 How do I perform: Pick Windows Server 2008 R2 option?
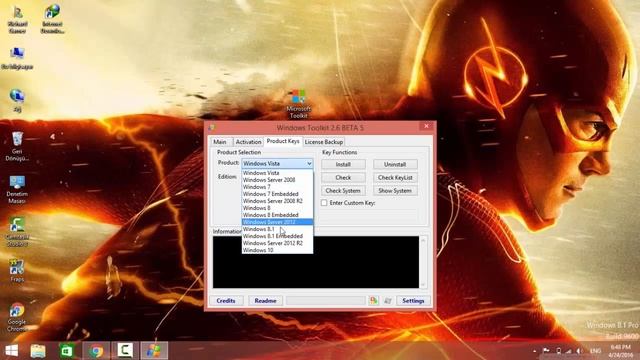(x=278, y=201)
